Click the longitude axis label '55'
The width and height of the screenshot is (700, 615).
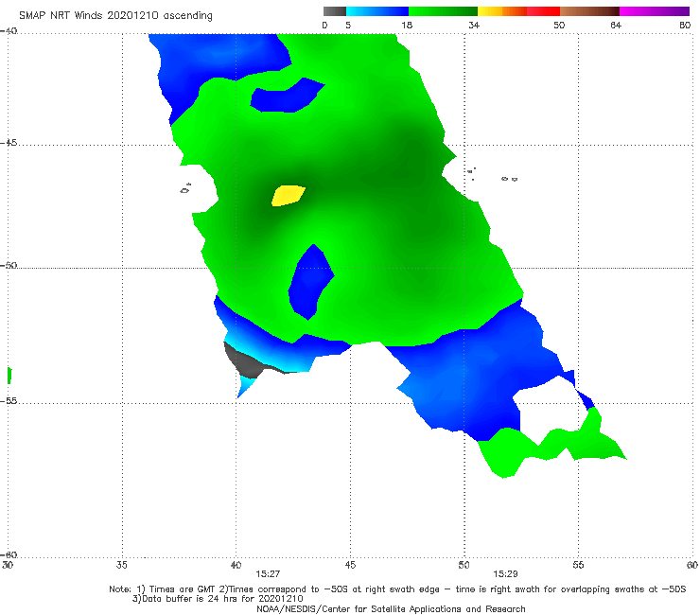tap(578, 565)
